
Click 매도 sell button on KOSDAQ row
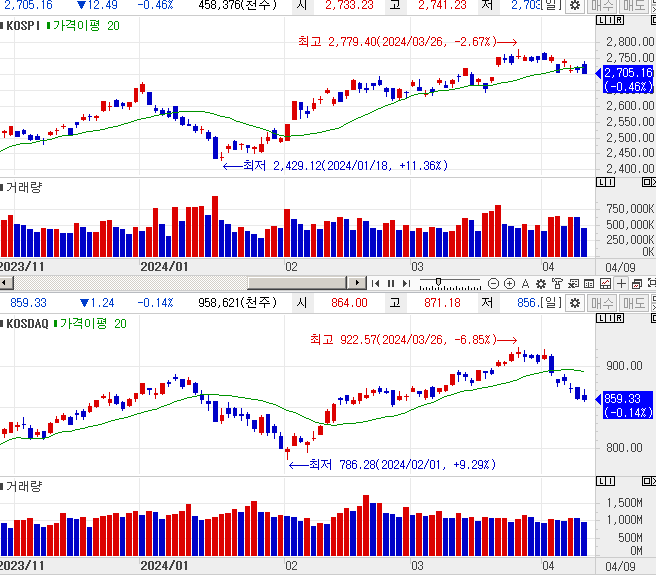(x=634, y=302)
